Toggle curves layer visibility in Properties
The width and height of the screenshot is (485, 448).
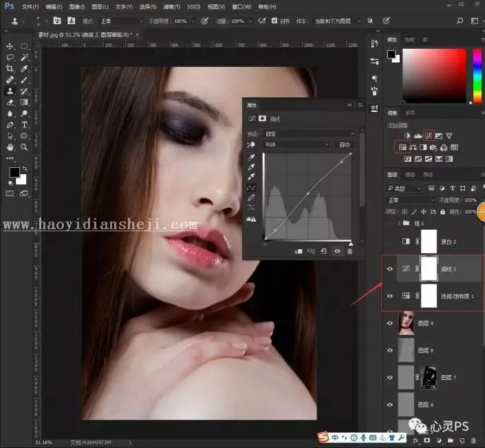[x=337, y=251]
